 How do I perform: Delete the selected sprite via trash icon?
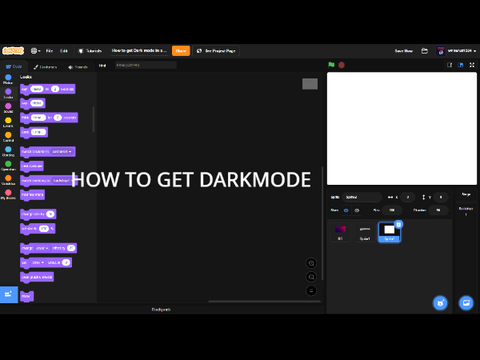coord(398,224)
